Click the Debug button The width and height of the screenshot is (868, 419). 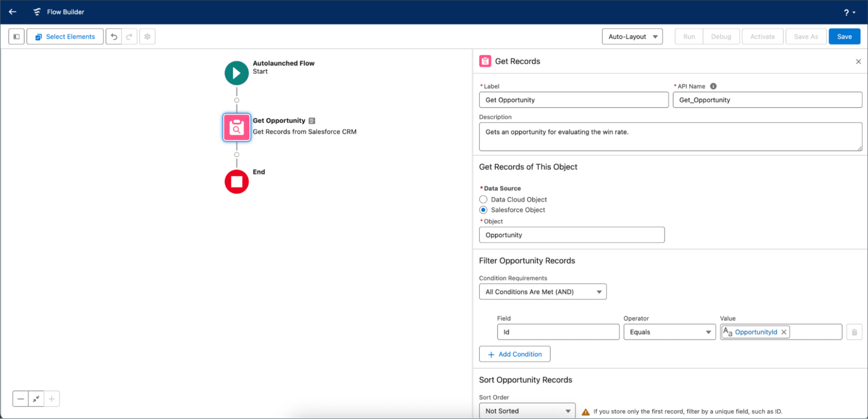tap(721, 36)
